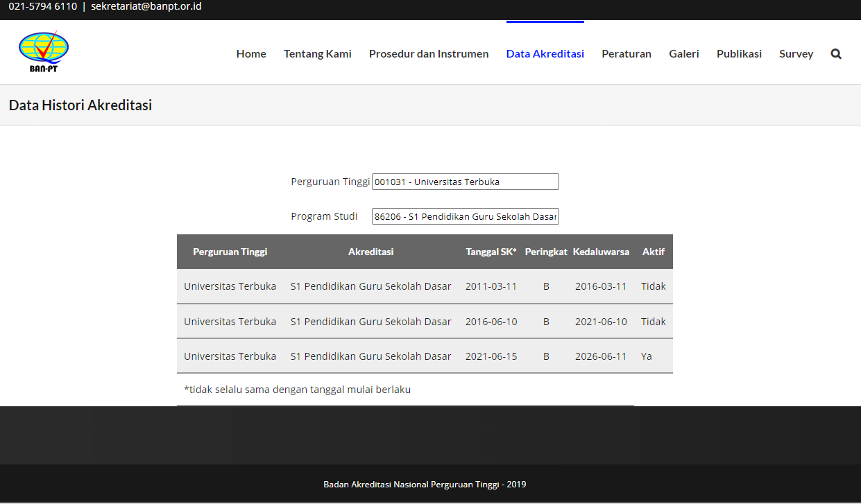Select the Kedaluwarsa cell 2026-06-11

[601, 356]
